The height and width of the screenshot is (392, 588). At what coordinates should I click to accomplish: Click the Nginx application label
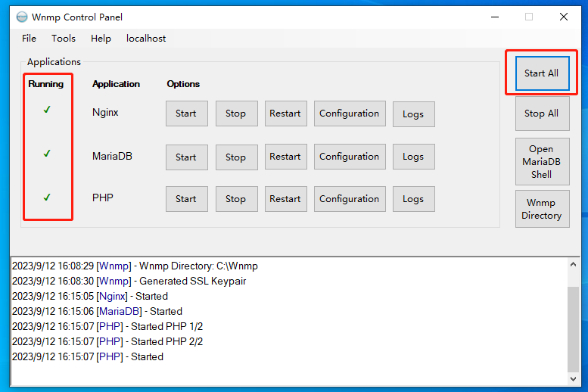coord(105,112)
